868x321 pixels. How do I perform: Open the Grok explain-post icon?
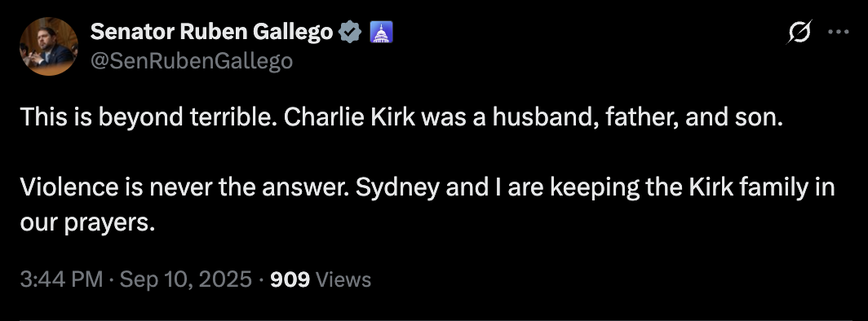point(800,33)
